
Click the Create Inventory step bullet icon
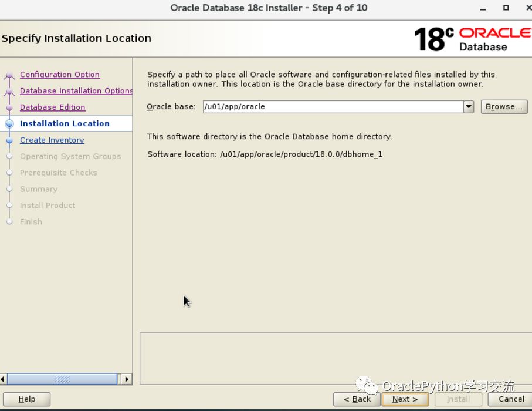[9, 140]
